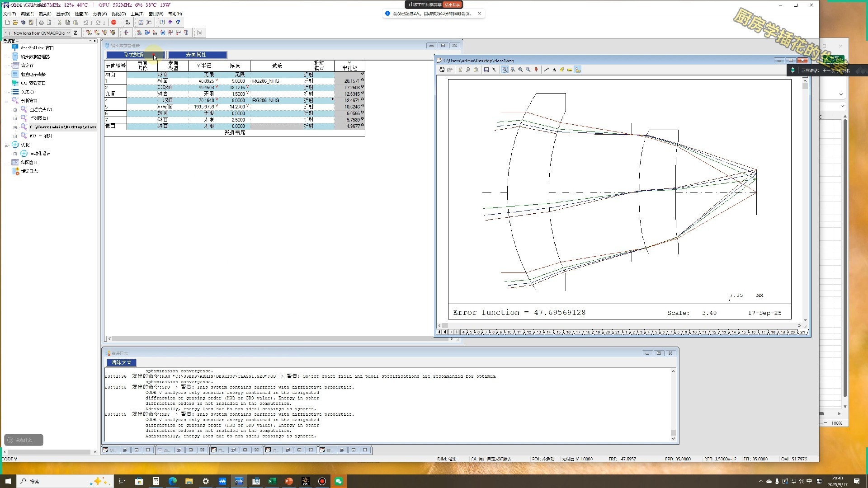Click the 清除文本 button
The width and height of the screenshot is (868, 488).
[121, 362]
